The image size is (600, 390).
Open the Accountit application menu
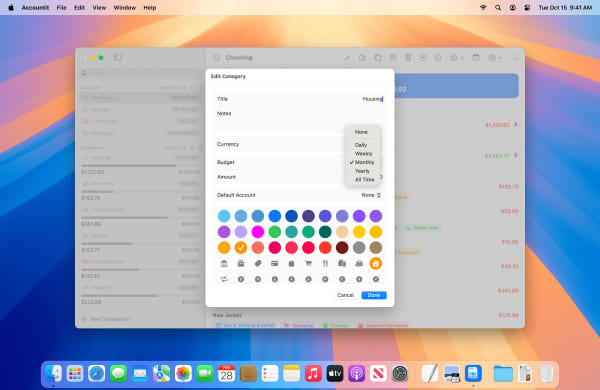36,8
